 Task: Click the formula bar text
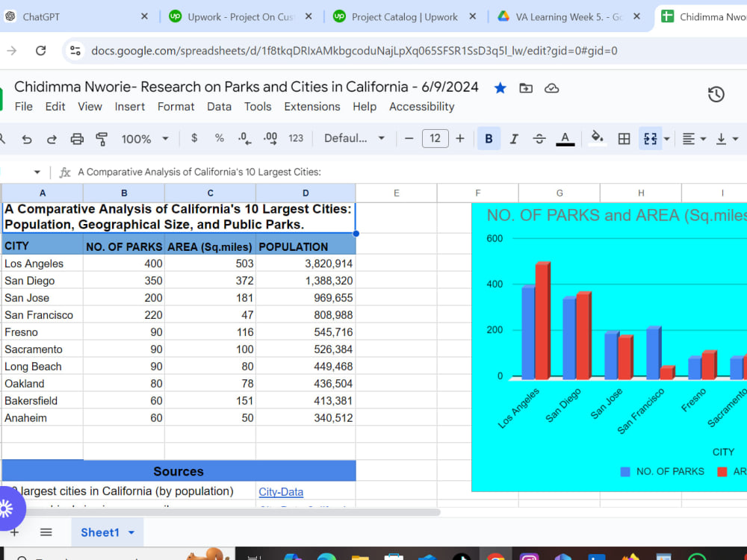[x=199, y=172]
